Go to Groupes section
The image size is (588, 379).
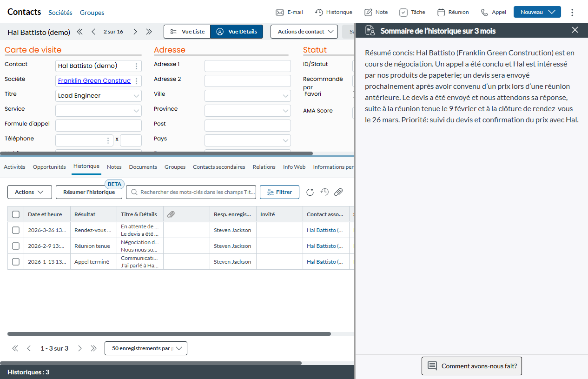tap(92, 13)
